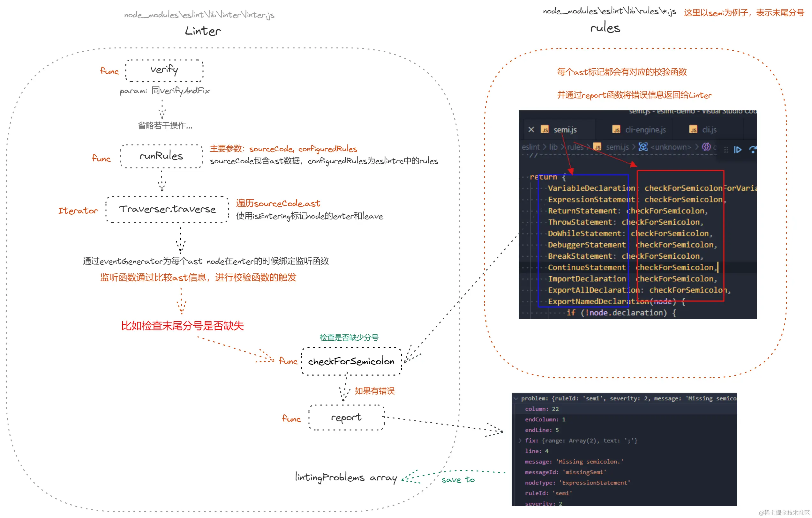
Task: Click the purple function symbol in breadcrumb
Action: [706, 147]
